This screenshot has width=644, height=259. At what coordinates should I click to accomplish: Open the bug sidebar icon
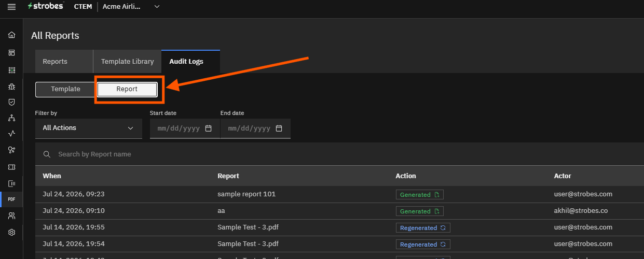pyautogui.click(x=11, y=86)
